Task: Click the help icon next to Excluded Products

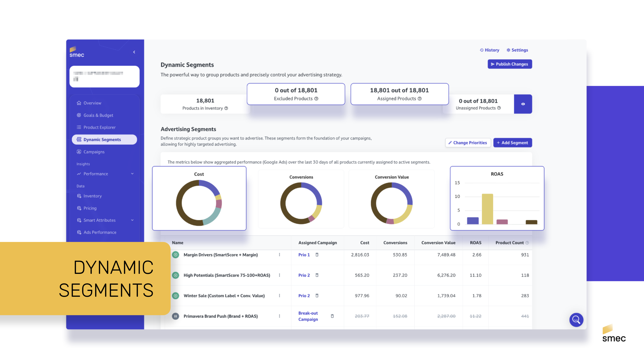Action: (316, 99)
